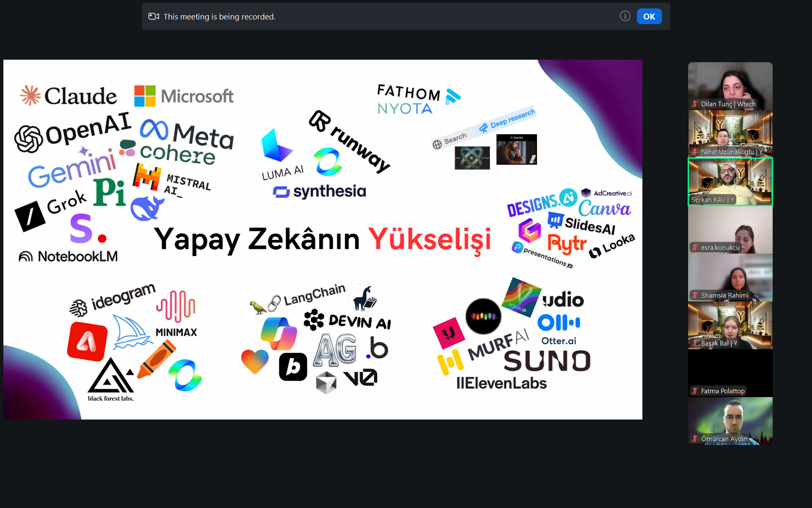Screen dimensions: 812x508
Task: Click the Canva logo on the slide
Action: point(604,209)
